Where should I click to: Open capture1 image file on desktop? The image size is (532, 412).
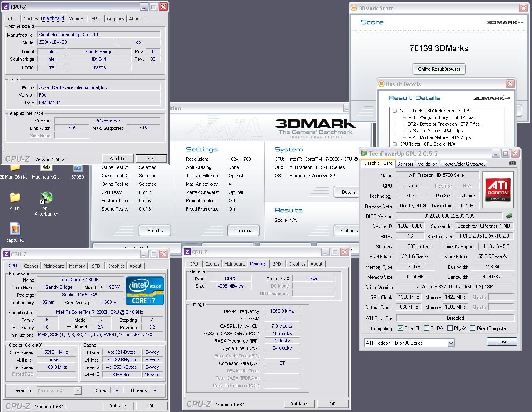(x=15, y=228)
